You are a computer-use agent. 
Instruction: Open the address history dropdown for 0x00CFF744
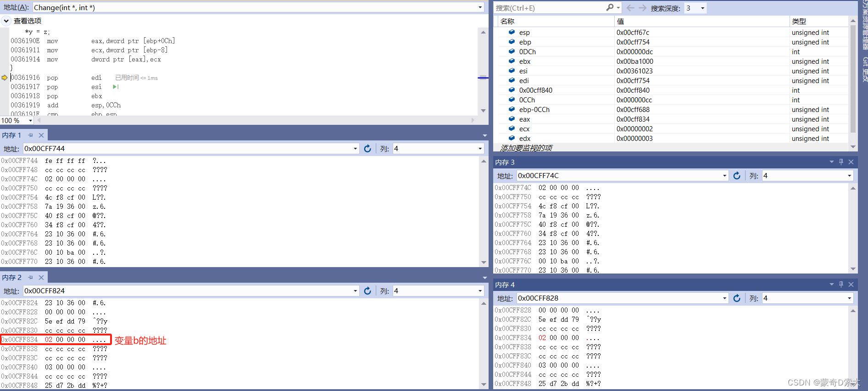point(355,149)
